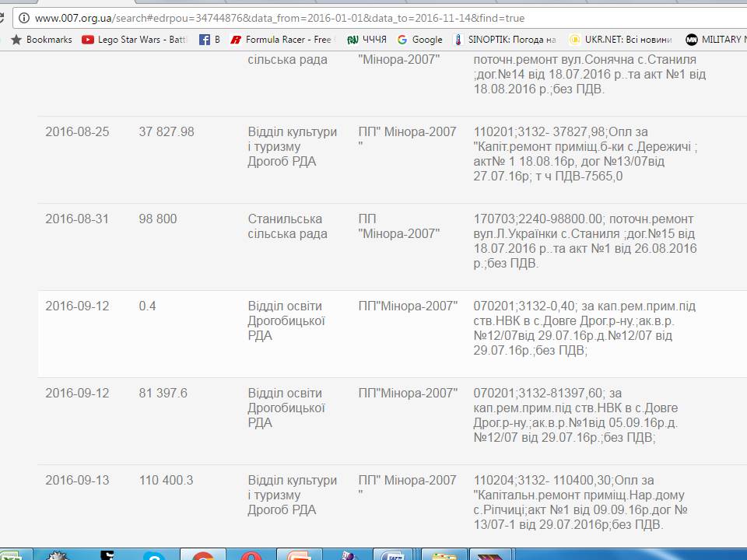Click the 98 800 amount cell

(x=158, y=219)
